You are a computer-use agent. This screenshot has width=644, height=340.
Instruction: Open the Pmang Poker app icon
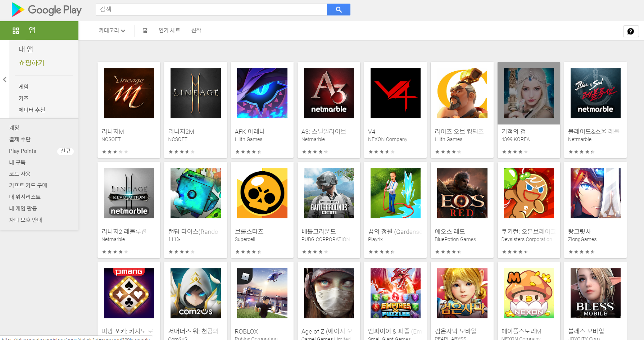pyautogui.click(x=129, y=293)
